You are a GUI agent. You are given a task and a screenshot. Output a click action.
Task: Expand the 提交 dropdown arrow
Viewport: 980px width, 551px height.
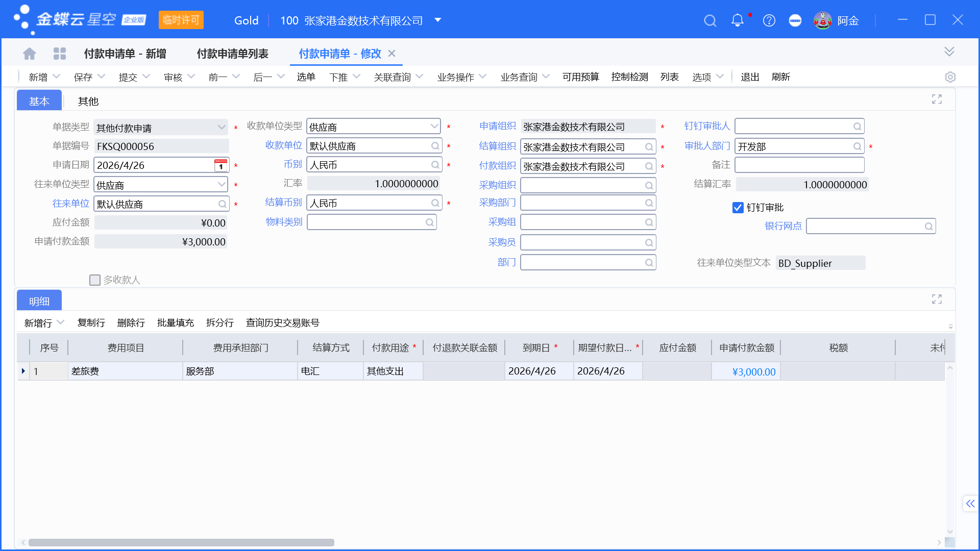[x=146, y=77]
